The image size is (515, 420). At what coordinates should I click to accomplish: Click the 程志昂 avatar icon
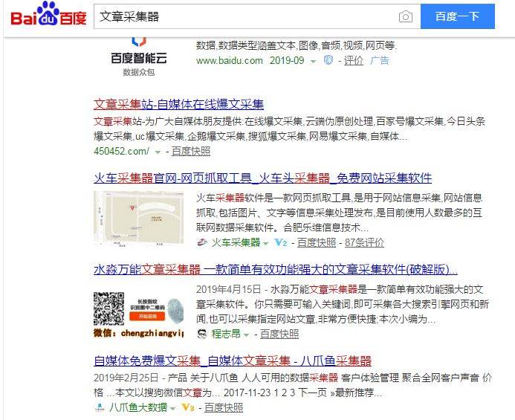pyautogui.click(x=202, y=334)
